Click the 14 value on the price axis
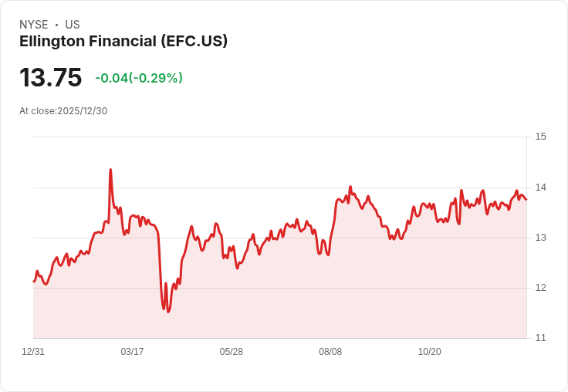568x392 pixels. point(540,188)
